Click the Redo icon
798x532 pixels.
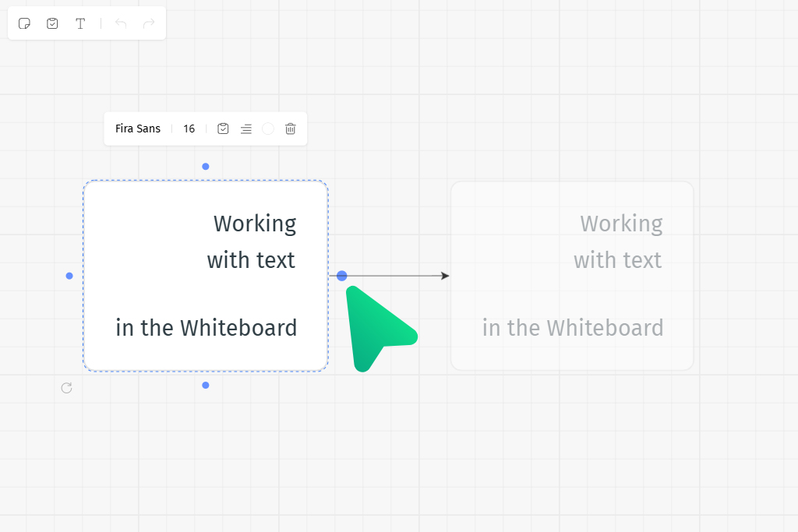click(x=148, y=23)
